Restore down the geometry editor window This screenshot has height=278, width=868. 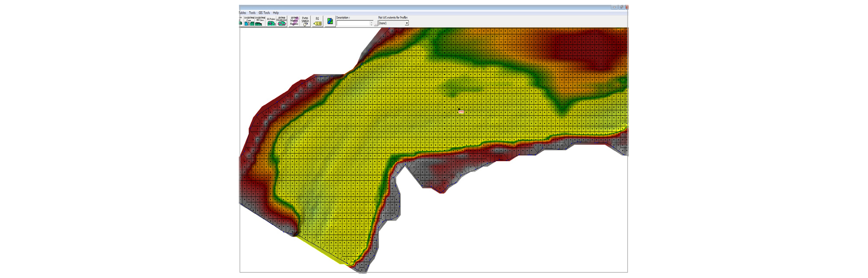[621, 7]
